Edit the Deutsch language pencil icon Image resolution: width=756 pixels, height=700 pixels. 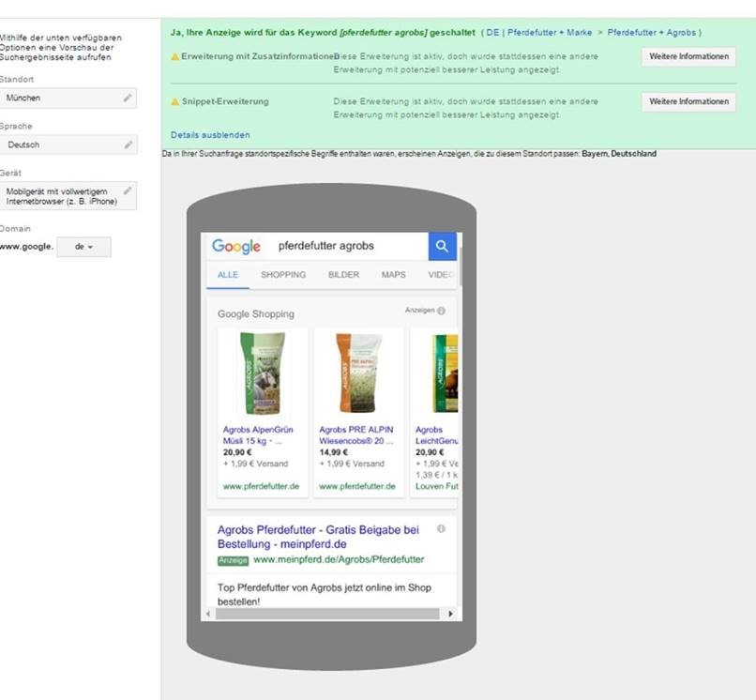pyautogui.click(x=129, y=145)
